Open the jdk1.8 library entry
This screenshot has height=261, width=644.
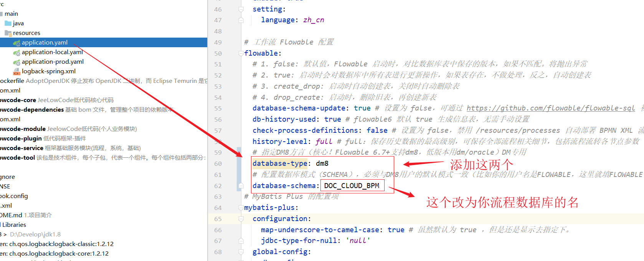tap(35, 235)
